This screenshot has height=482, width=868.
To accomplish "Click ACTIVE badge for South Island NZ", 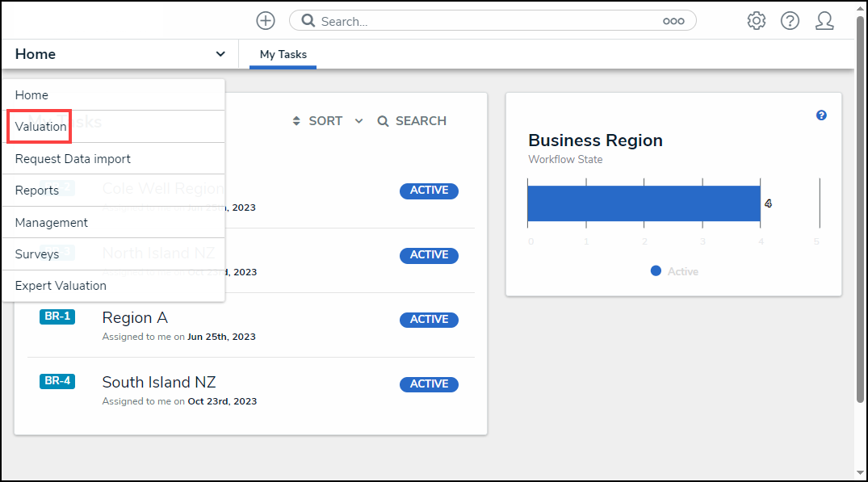I will pyautogui.click(x=429, y=384).
